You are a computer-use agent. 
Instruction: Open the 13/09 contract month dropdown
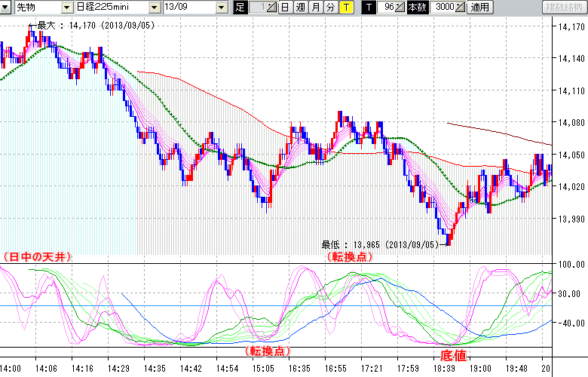[221, 8]
